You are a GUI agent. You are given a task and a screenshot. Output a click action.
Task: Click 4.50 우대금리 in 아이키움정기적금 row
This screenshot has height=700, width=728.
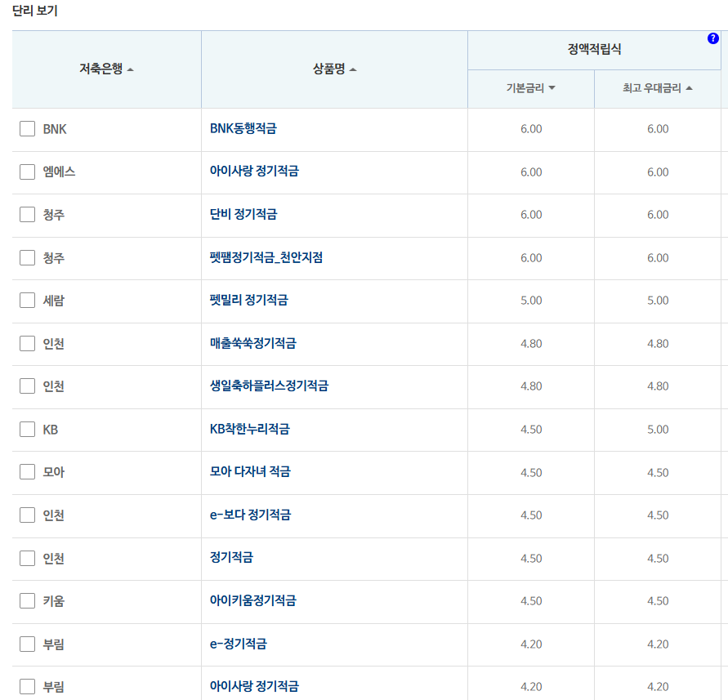tap(658, 600)
